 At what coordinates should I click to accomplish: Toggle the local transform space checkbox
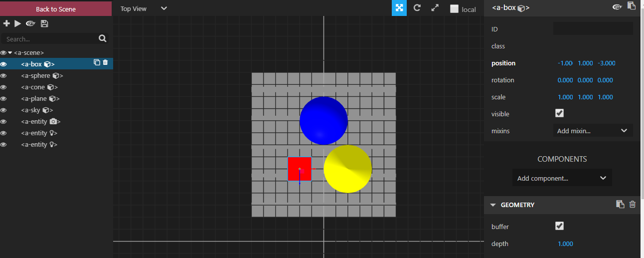pyautogui.click(x=454, y=9)
